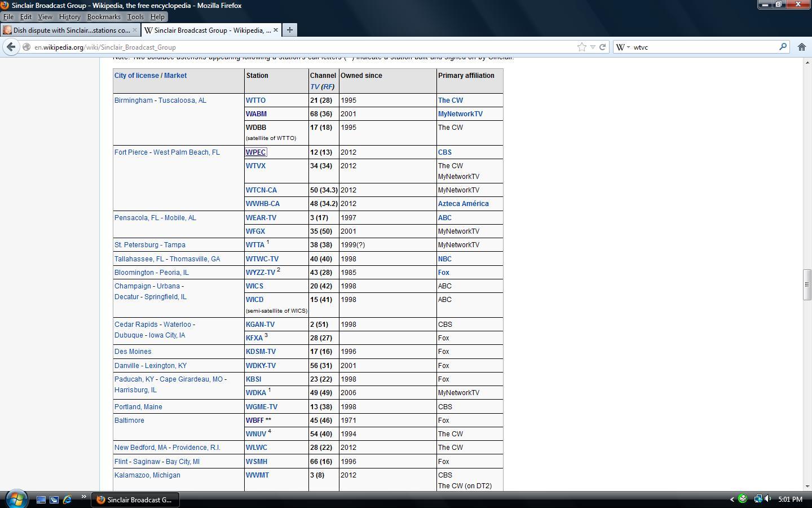Open the Bookmarks menu
The image size is (812, 508).
coord(104,17)
